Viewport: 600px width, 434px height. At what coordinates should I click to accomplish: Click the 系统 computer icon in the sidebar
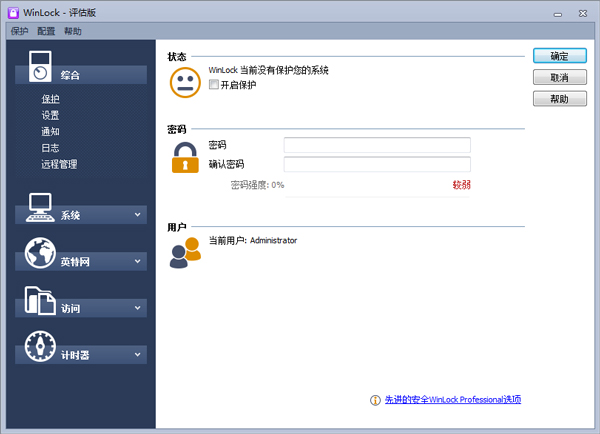40,207
